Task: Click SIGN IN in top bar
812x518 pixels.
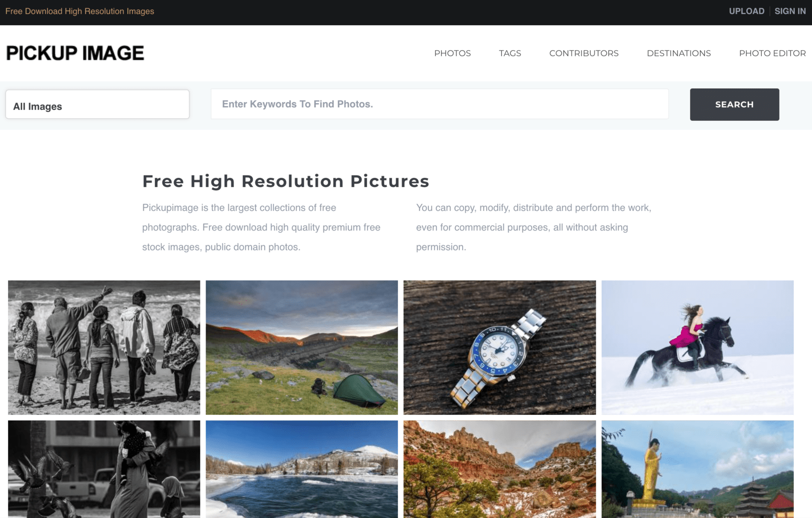Action: [790, 11]
